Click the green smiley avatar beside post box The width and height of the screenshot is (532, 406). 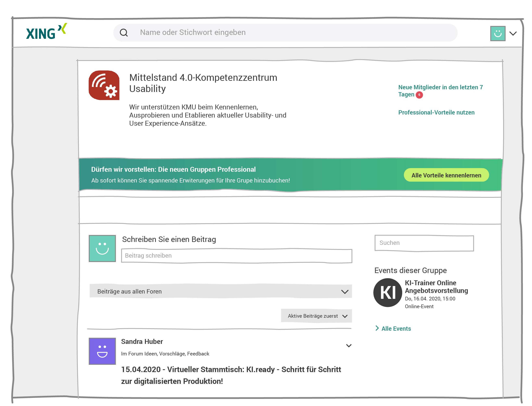pyautogui.click(x=102, y=248)
